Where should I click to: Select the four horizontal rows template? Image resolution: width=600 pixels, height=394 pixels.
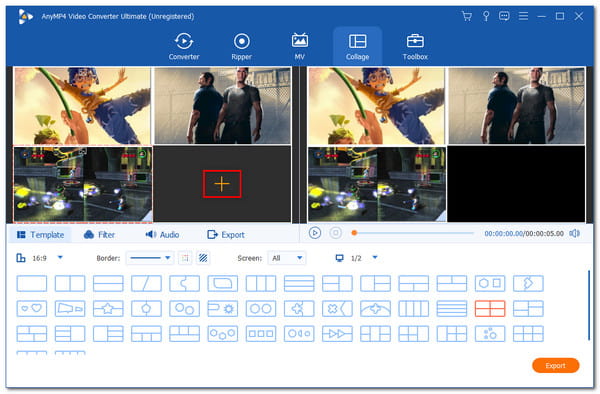point(452,308)
